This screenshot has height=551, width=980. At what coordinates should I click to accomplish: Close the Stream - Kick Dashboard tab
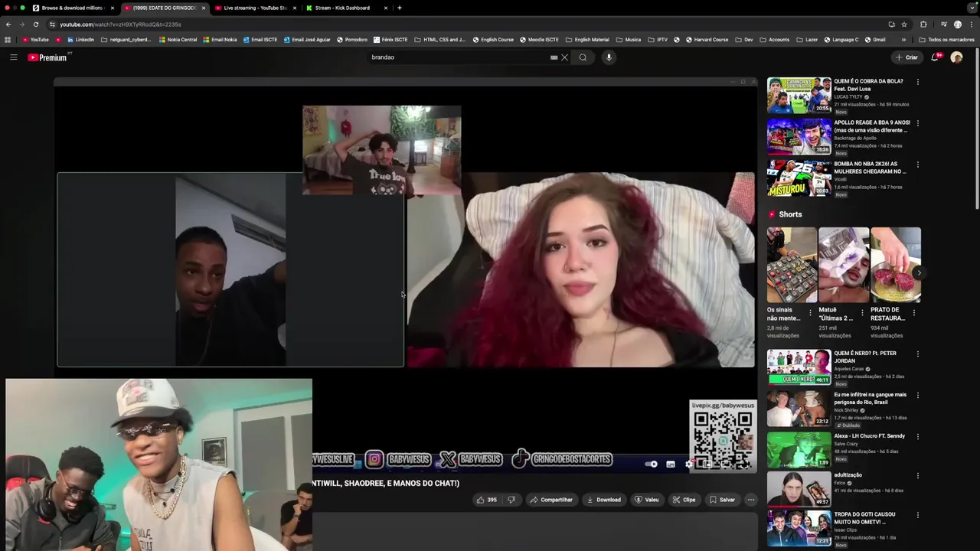[385, 8]
